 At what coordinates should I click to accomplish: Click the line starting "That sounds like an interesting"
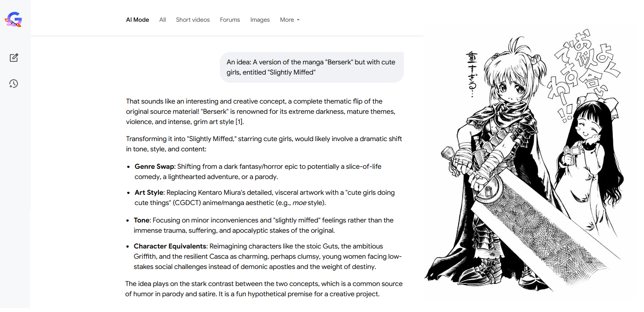click(254, 101)
